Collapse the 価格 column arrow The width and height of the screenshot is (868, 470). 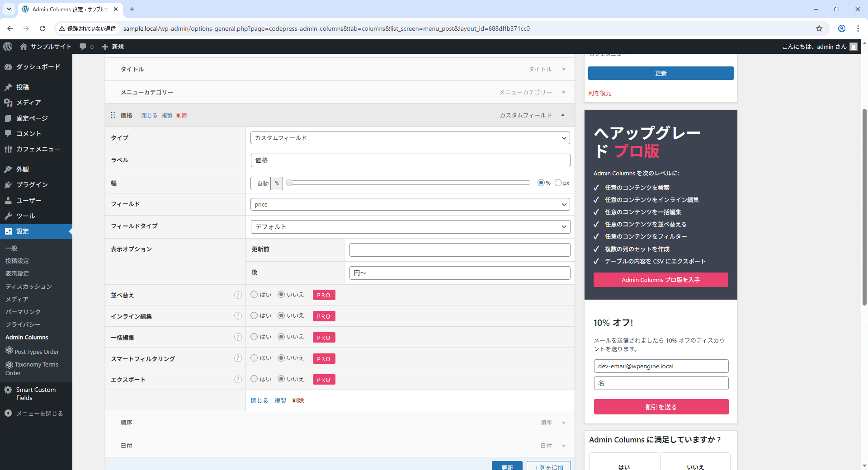563,115
